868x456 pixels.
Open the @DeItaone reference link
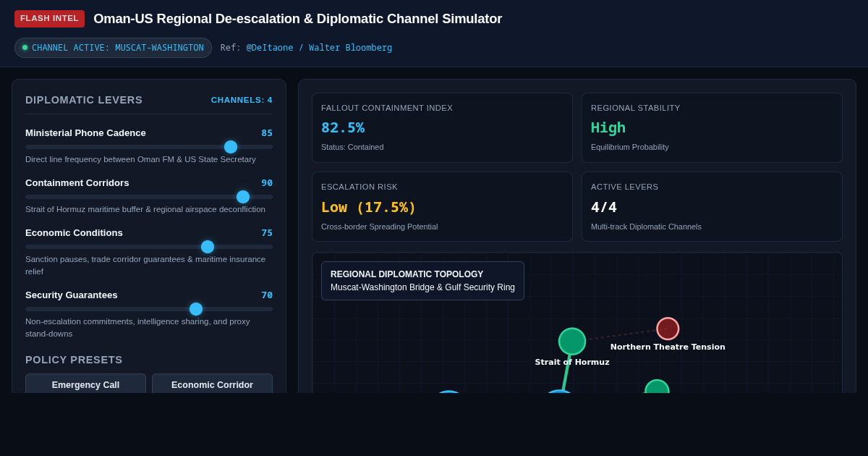click(270, 48)
